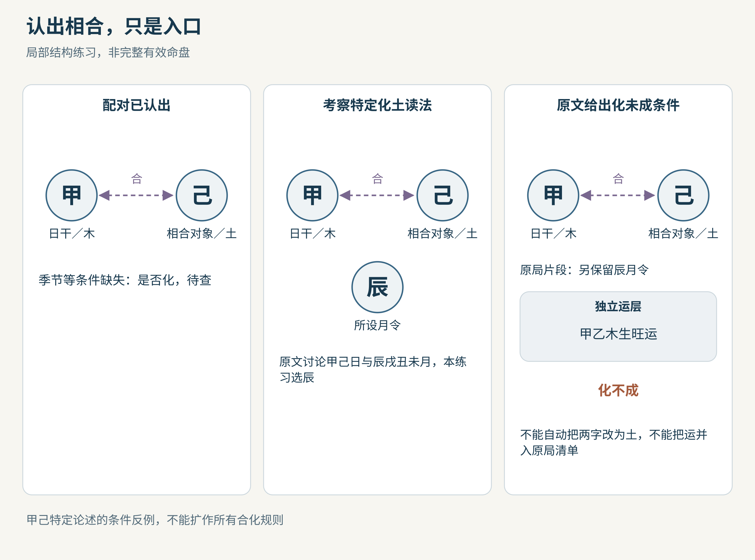Click the main title 认出相合，只是入口
The height and width of the screenshot is (560, 755).
[x=114, y=26]
